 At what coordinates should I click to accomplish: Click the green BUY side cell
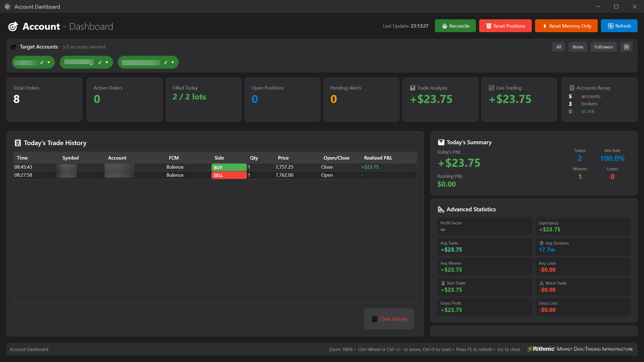pos(229,167)
